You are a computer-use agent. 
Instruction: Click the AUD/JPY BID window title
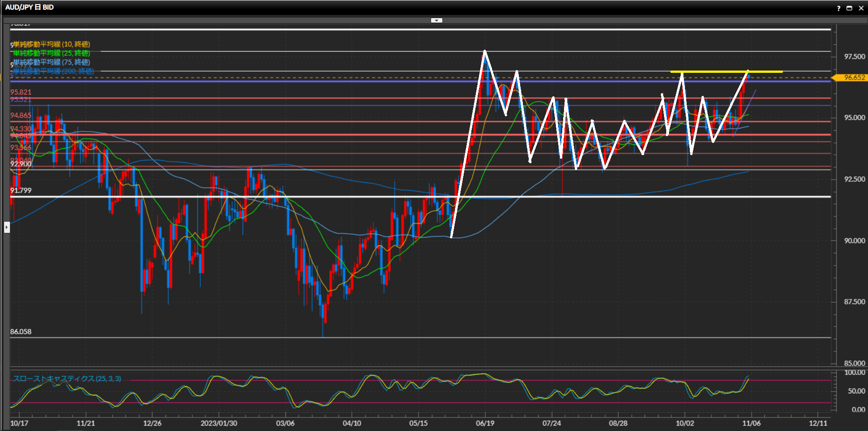coord(29,7)
